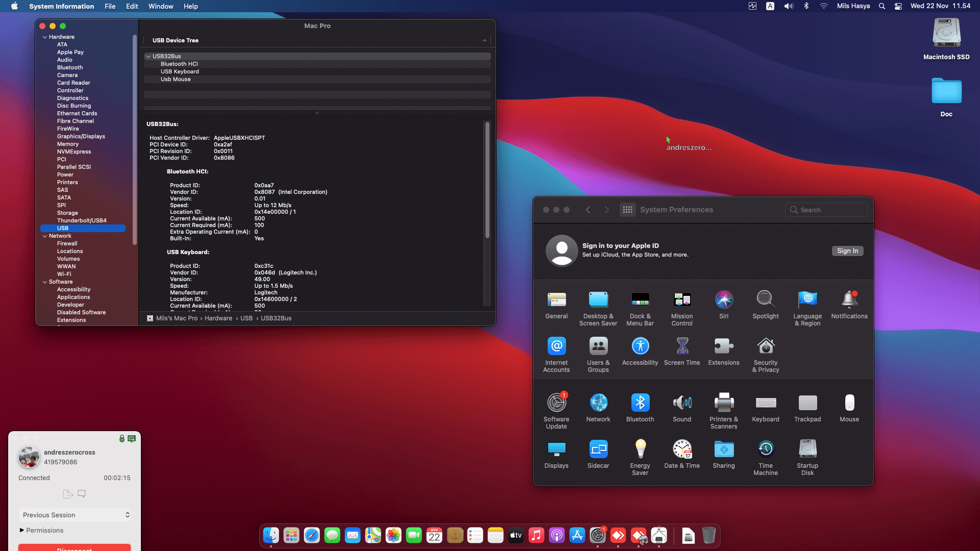This screenshot has width=980, height=551.
Task: Click the USB32Bus breadcrumb in path bar
Action: point(276,318)
